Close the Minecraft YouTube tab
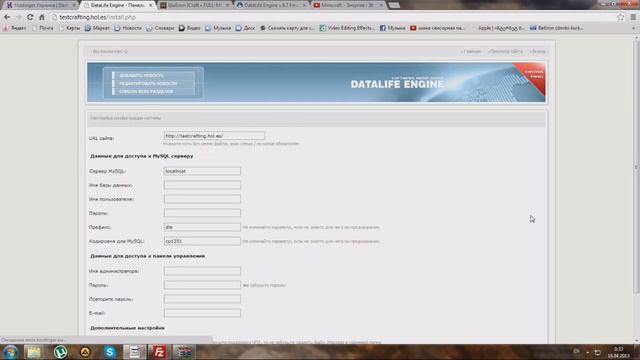The width and height of the screenshot is (640, 360). point(381,5)
